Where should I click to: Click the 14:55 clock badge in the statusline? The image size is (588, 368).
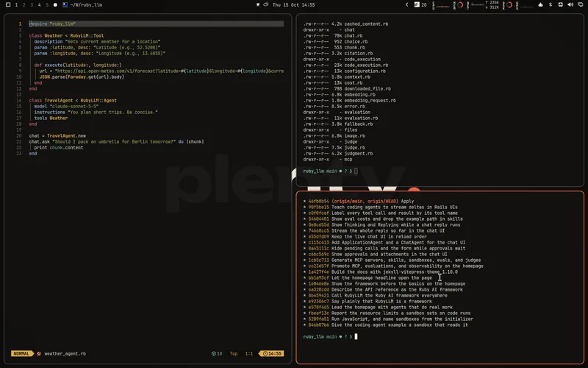(x=271, y=353)
